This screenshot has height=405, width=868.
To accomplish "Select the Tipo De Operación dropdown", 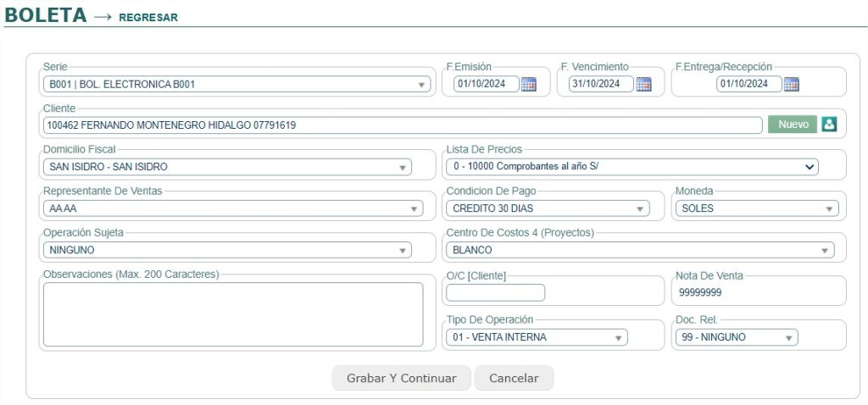I will pyautogui.click(x=536, y=337).
